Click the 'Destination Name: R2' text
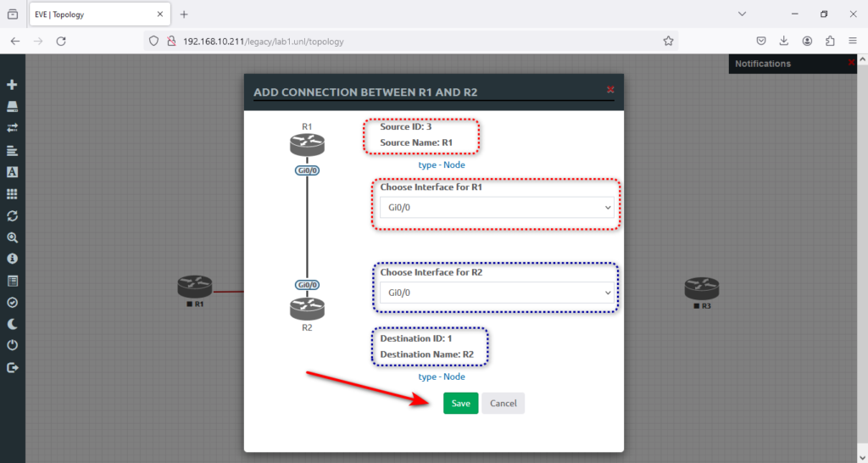Image resolution: width=868 pixels, height=463 pixels. 427,354
